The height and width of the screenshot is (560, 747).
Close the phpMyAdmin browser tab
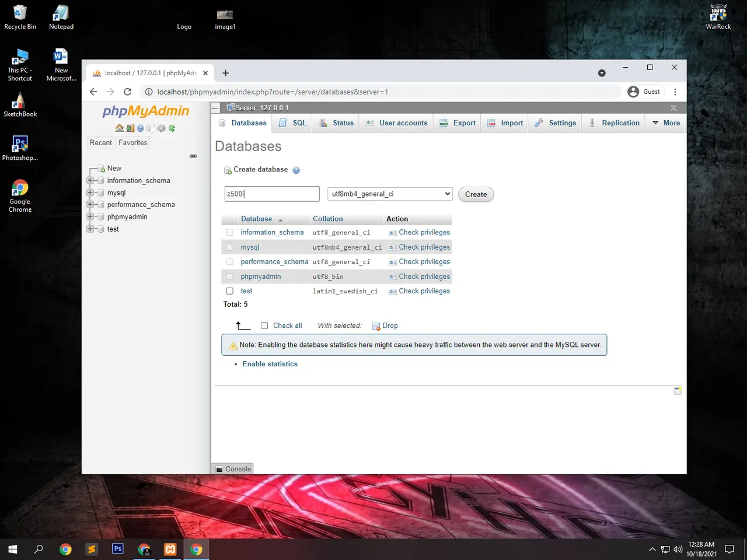(x=205, y=73)
